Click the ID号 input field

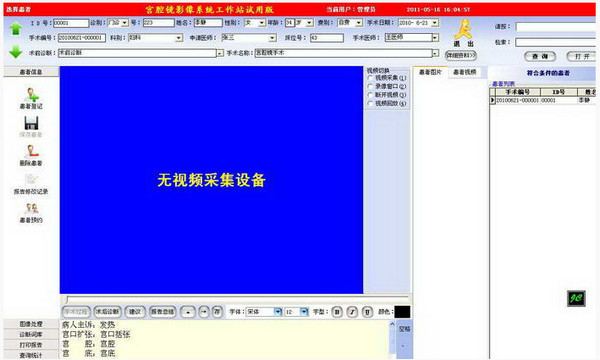[71, 23]
